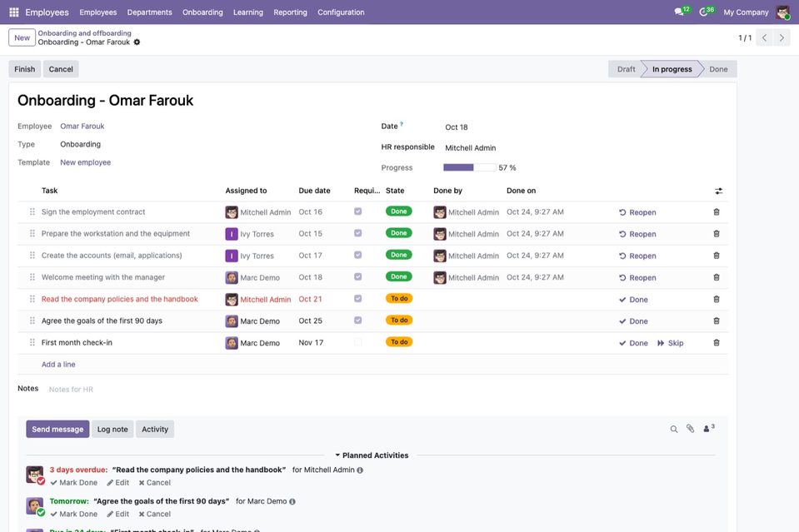Image resolution: width=799 pixels, height=532 pixels.
Task: Open the Omar Farouk employee link
Action: tap(82, 127)
